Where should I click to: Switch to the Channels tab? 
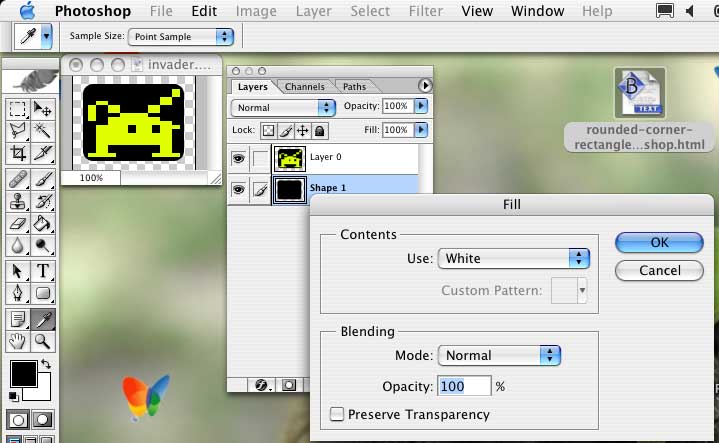pos(304,87)
